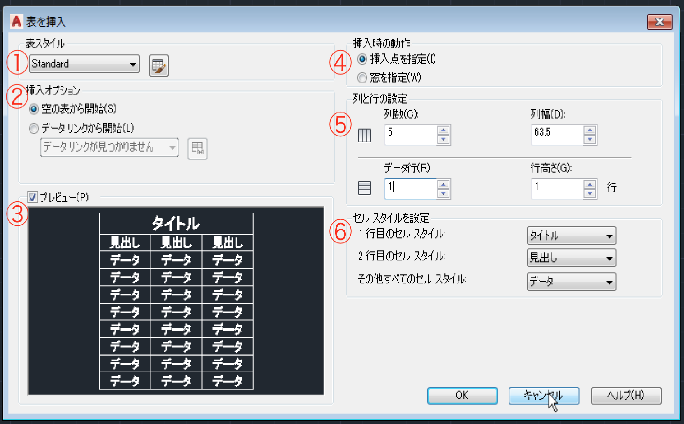The image size is (684, 424).
Task: Open the 1行目のセルスタイル dropdown
Action: [x=571, y=236]
